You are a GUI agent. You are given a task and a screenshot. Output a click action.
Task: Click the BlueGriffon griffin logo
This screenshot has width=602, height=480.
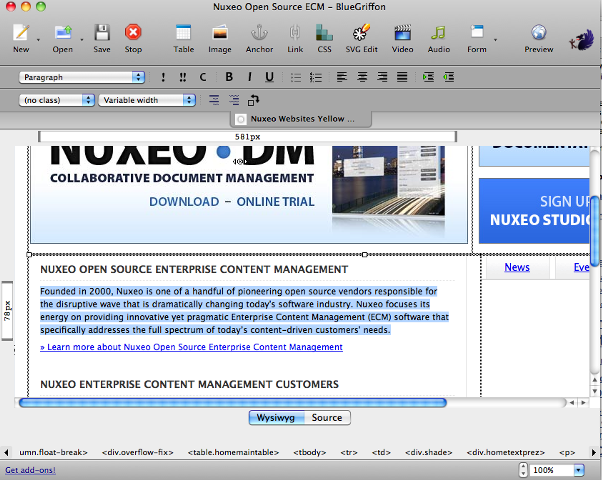point(581,40)
